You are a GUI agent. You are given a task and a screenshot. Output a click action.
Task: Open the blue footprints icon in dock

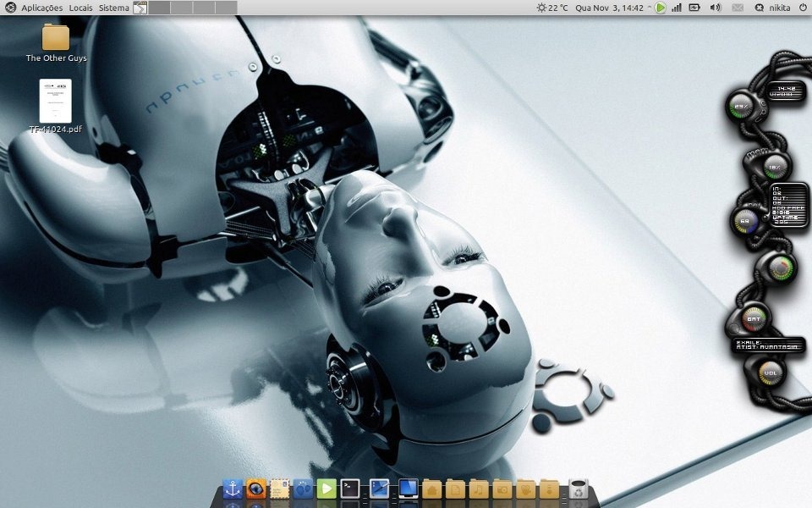point(303,489)
